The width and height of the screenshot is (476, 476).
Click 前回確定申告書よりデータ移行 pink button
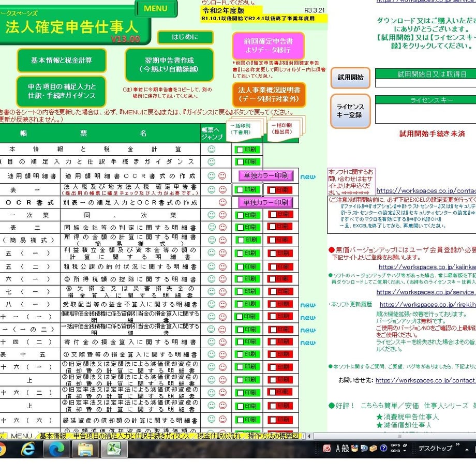coord(269,46)
